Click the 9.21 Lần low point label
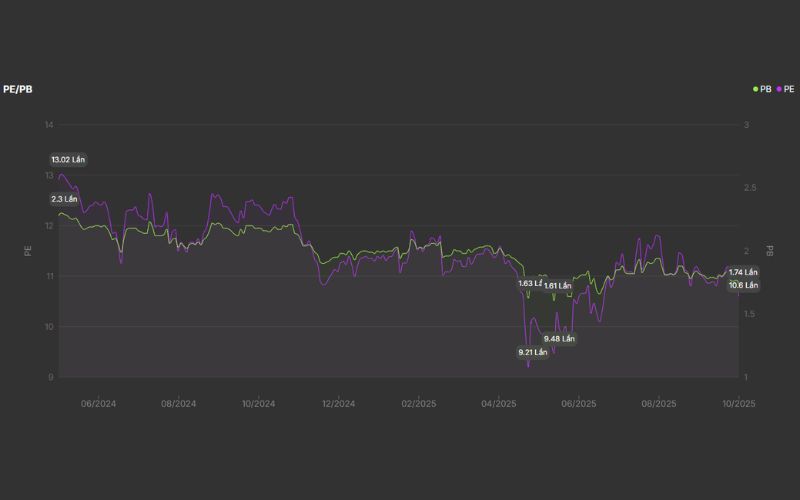The width and height of the screenshot is (800, 500). tap(532, 352)
